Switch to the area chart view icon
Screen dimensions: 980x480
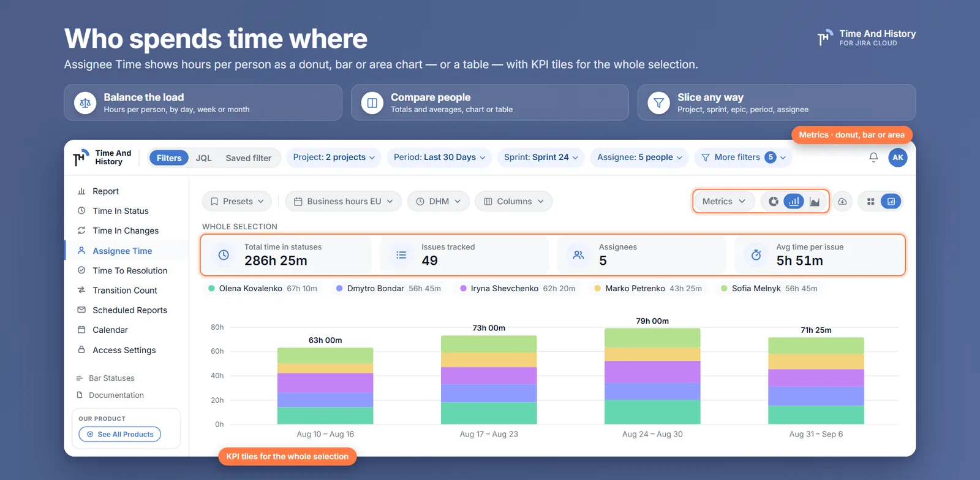click(x=815, y=201)
